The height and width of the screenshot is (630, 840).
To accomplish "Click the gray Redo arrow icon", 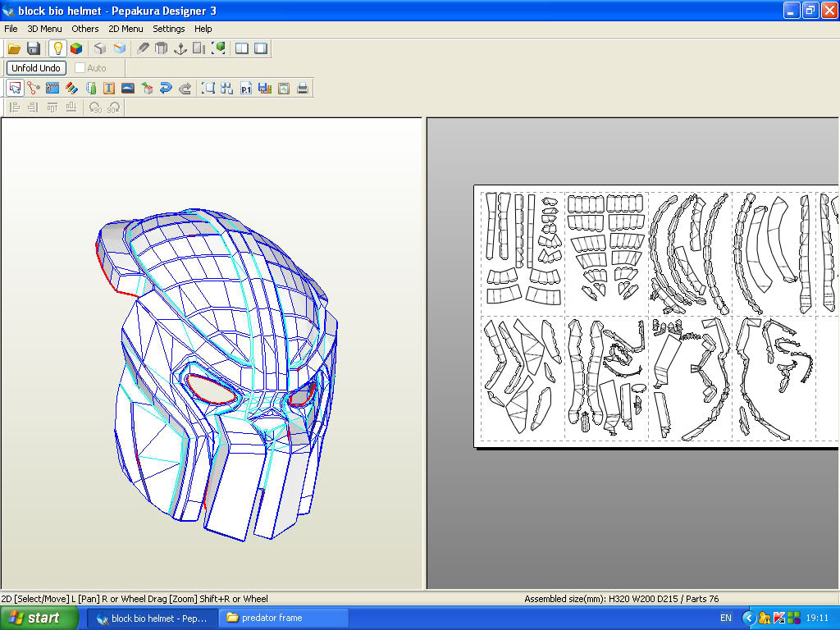I will click(185, 89).
